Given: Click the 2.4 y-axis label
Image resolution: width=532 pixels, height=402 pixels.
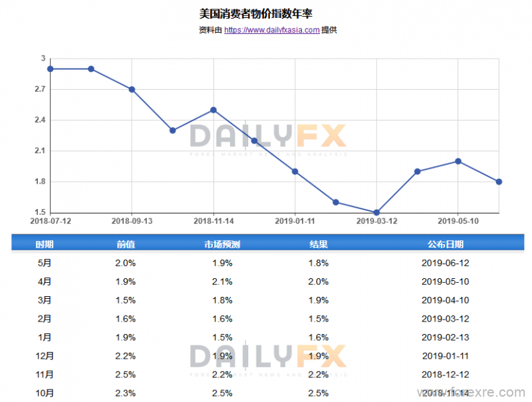Looking at the screenshot, I should pyautogui.click(x=40, y=120).
